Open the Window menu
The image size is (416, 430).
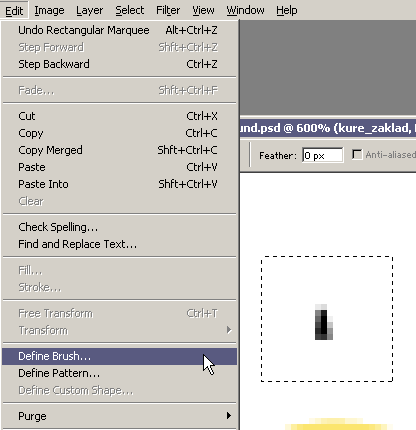click(x=245, y=11)
